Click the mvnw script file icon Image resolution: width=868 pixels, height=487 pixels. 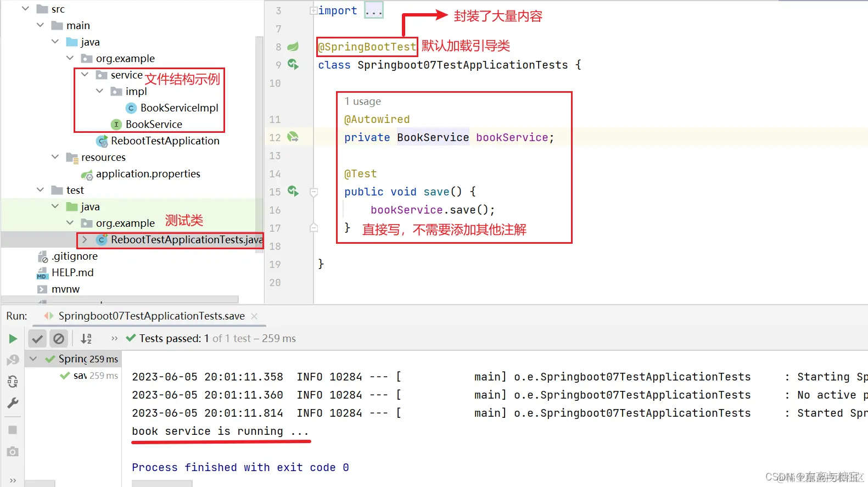(42, 289)
